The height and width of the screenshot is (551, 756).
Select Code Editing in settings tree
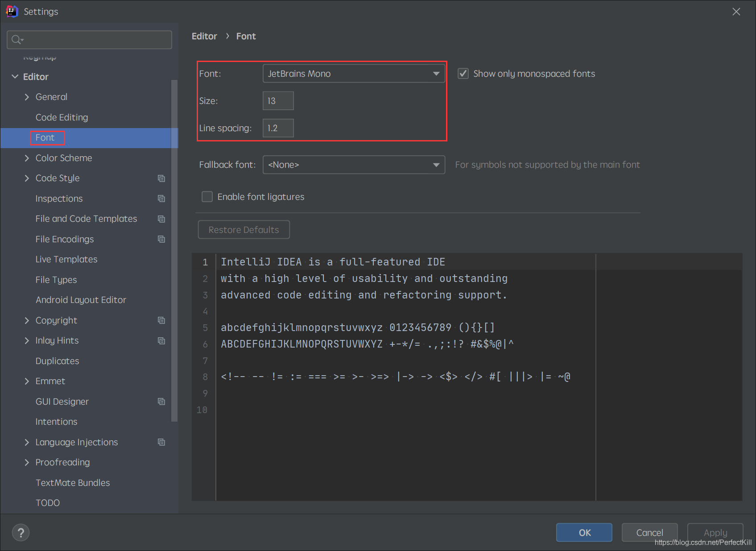[62, 117]
